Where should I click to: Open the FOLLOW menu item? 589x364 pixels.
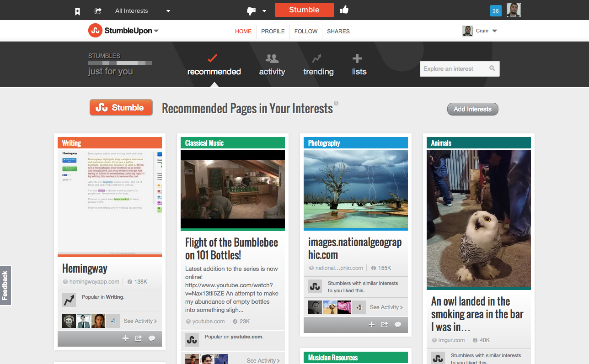tap(306, 32)
